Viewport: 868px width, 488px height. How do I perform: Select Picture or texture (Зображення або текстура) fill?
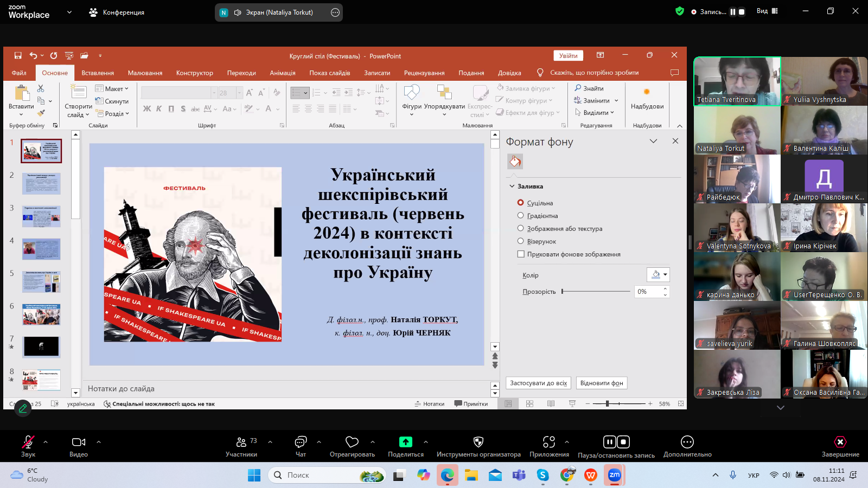click(521, 228)
